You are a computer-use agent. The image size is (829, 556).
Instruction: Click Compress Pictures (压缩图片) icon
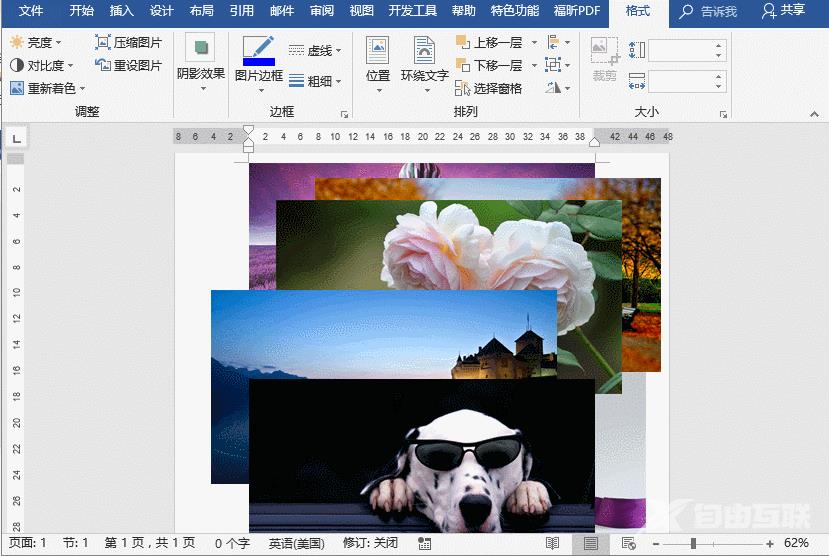tap(103, 43)
